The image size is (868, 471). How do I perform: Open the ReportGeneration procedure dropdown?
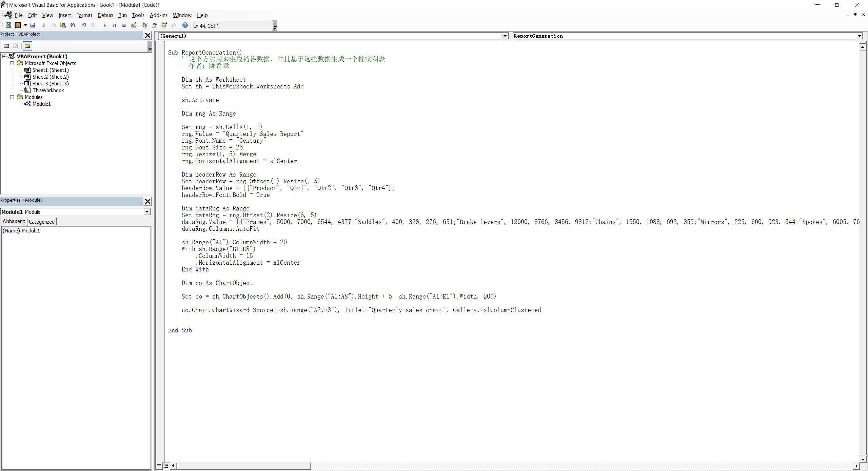coord(859,36)
